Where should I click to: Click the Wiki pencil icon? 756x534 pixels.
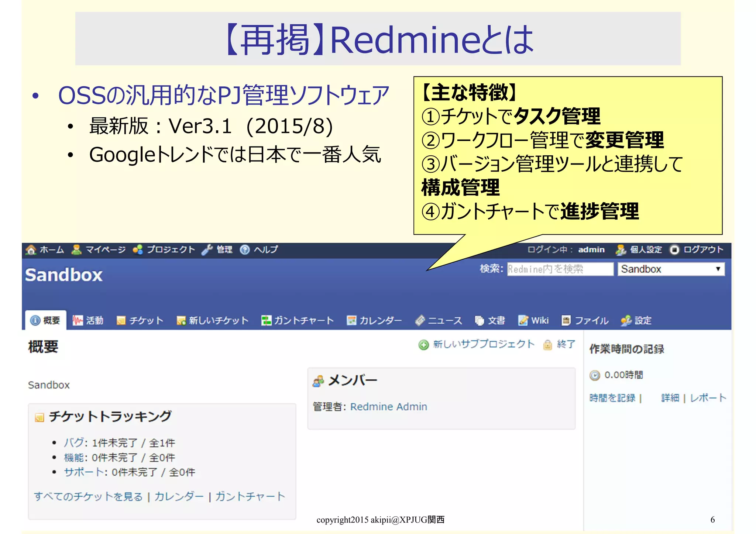tap(523, 320)
